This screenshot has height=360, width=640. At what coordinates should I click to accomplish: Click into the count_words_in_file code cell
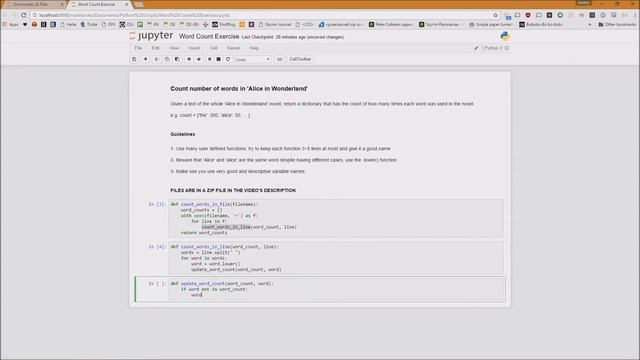(336, 218)
